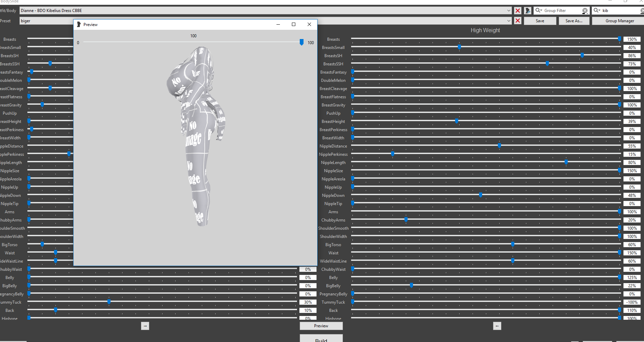The image size is (644, 342).
Task: Edit High Weight Back value 110%
Action: [632, 311]
